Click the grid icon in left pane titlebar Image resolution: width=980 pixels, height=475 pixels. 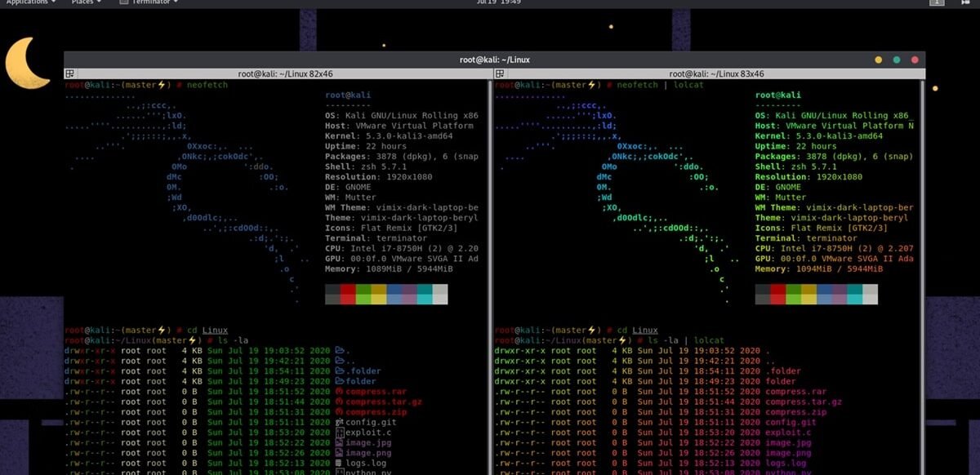69,73
